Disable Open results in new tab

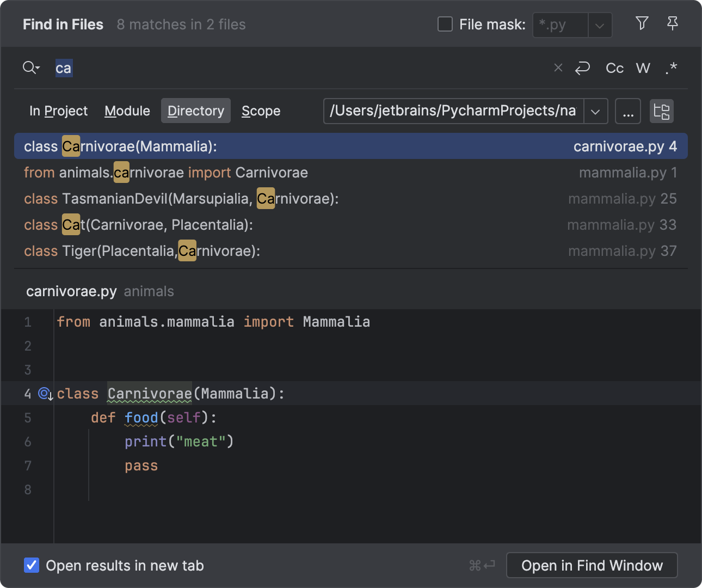tap(31, 565)
